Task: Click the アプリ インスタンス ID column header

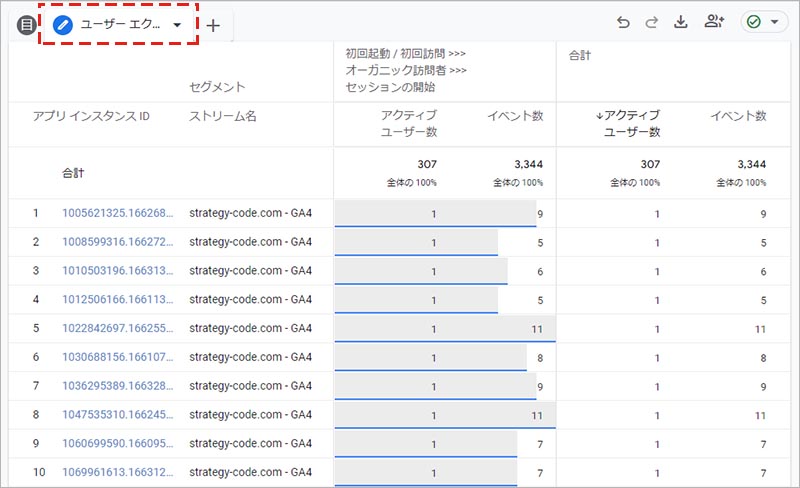Action: point(91,116)
